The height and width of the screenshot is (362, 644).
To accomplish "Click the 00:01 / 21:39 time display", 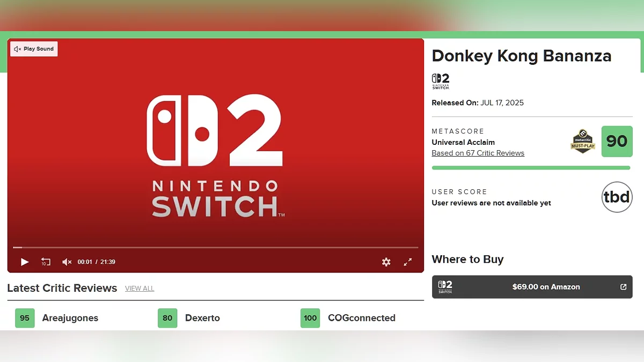I will tap(97, 262).
